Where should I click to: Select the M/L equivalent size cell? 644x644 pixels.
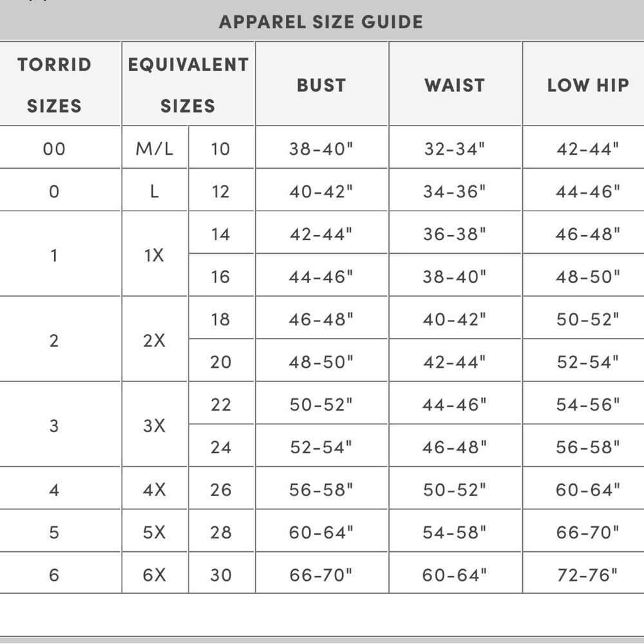point(155,148)
